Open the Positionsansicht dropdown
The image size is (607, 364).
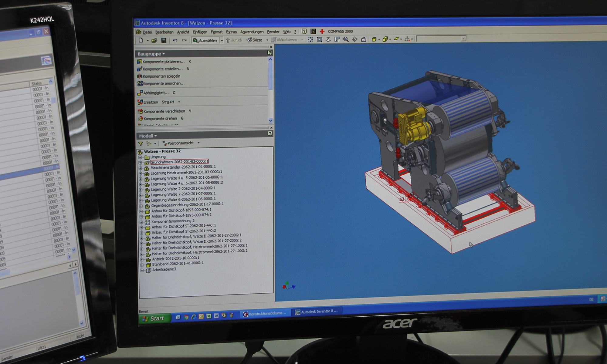(199, 143)
